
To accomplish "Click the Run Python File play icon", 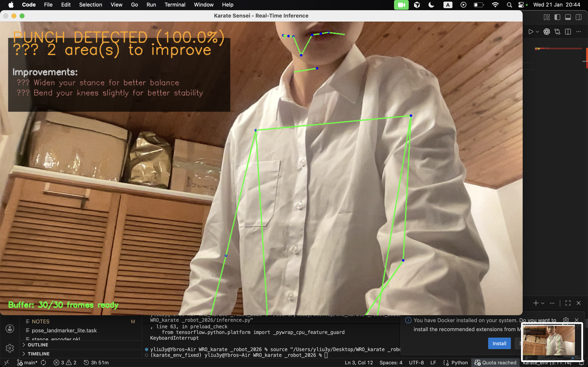I will coord(530,32).
